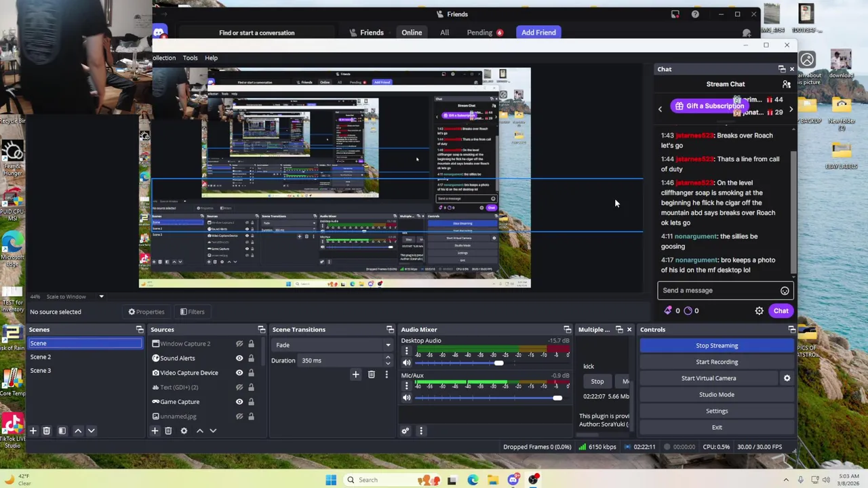Move scene down in Scenes panel
The image size is (868, 488).
pos(91,430)
